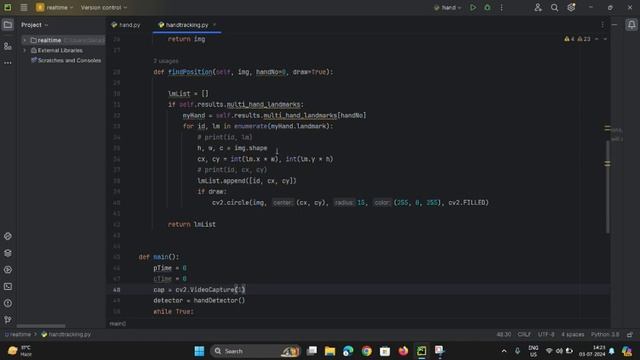Click the project panel horizontal scrollbar
640x360 pixels.
point(41,326)
